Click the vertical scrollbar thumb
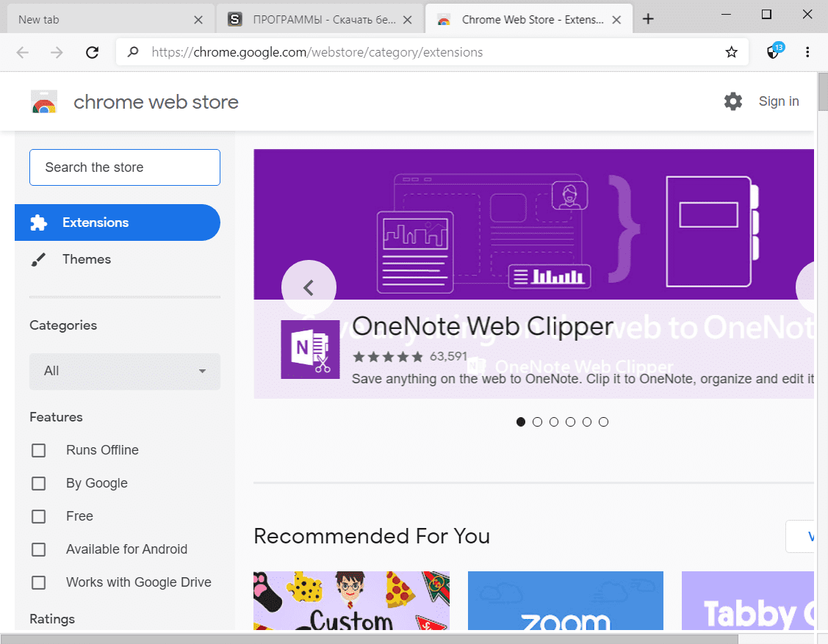The height and width of the screenshot is (644, 828). pos(823,92)
